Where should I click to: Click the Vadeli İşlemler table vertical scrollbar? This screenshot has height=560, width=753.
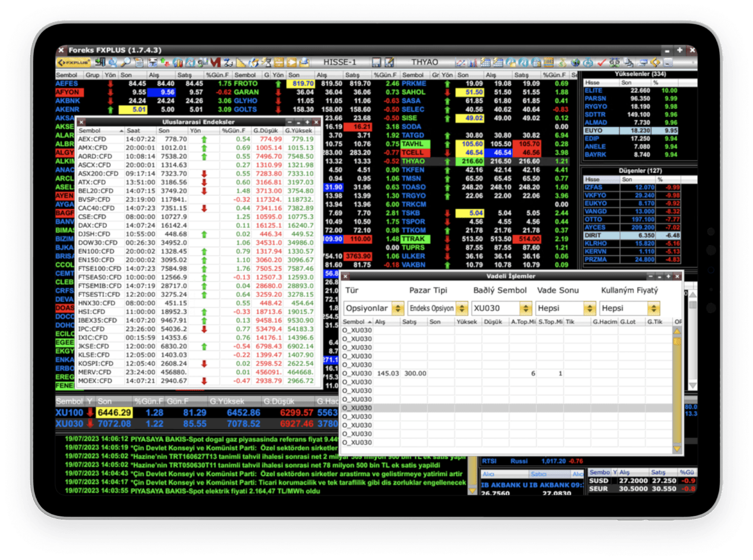pyautogui.click(x=677, y=386)
